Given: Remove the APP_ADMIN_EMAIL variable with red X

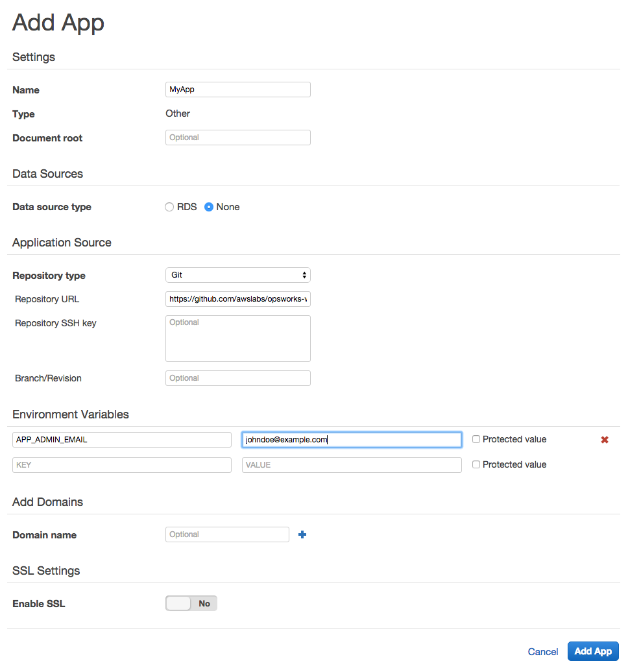Looking at the screenshot, I should [x=605, y=440].
